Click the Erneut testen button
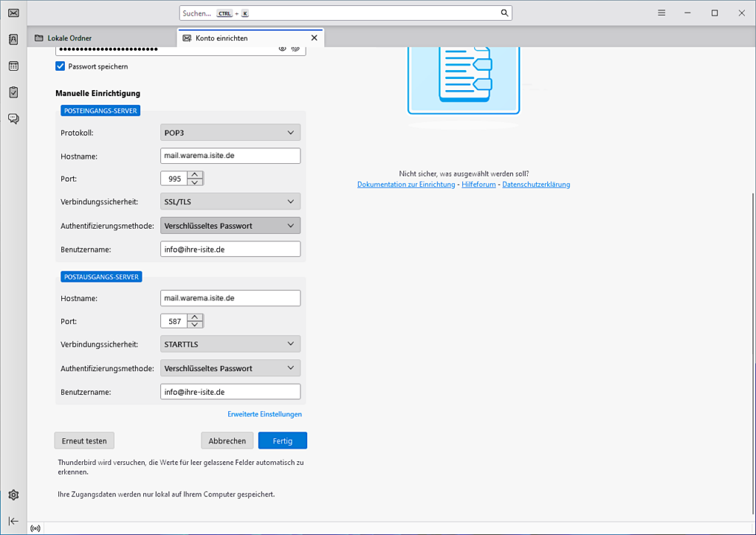Image resolution: width=756 pixels, height=535 pixels. 84,441
